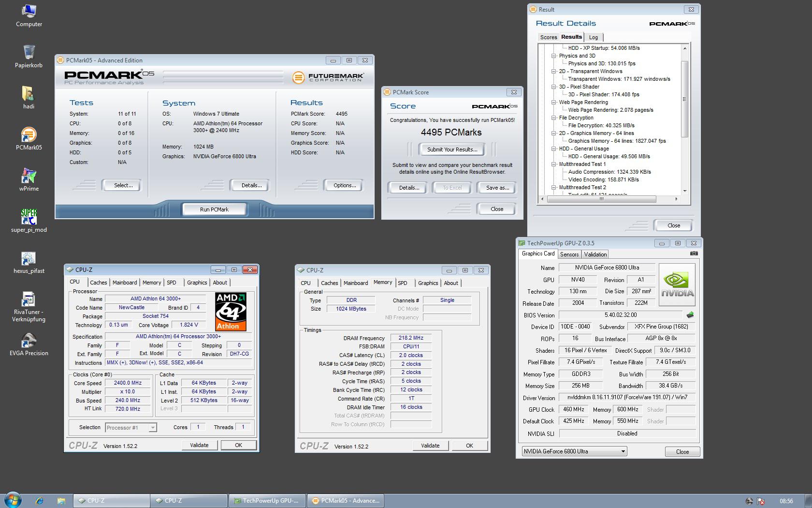Image resolution: width=812 pixels, height=508 pixels.
Task: Open the Computer desktop icon
Action: 29,16
